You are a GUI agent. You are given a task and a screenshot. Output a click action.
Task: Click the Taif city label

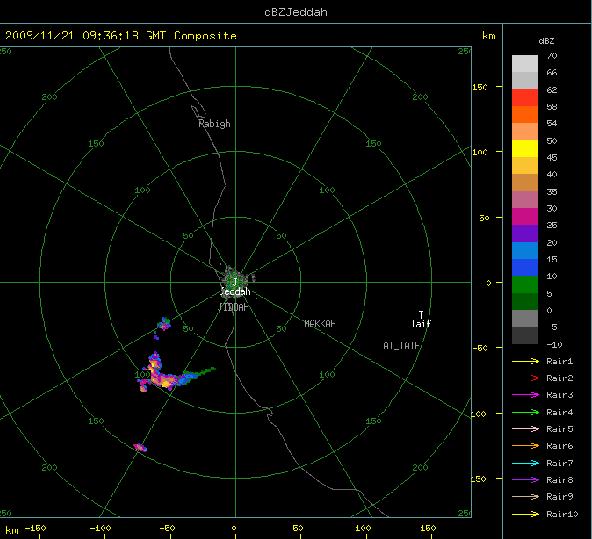coord(421,323)
